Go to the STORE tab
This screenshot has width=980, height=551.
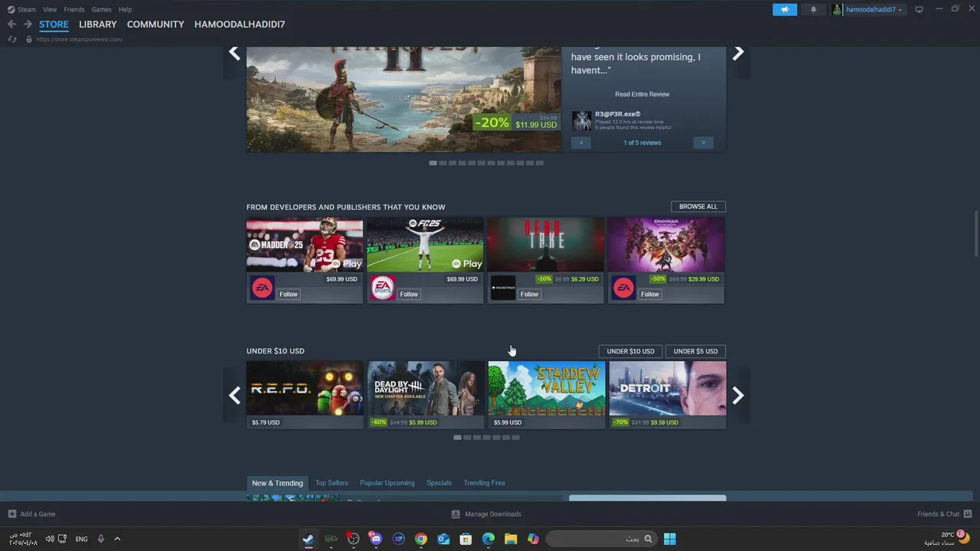point(54,24)
